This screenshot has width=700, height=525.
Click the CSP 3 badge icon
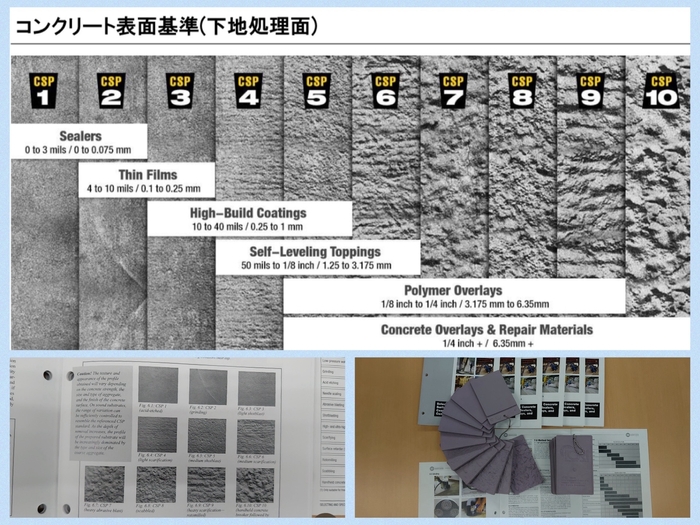coord(180,90)
